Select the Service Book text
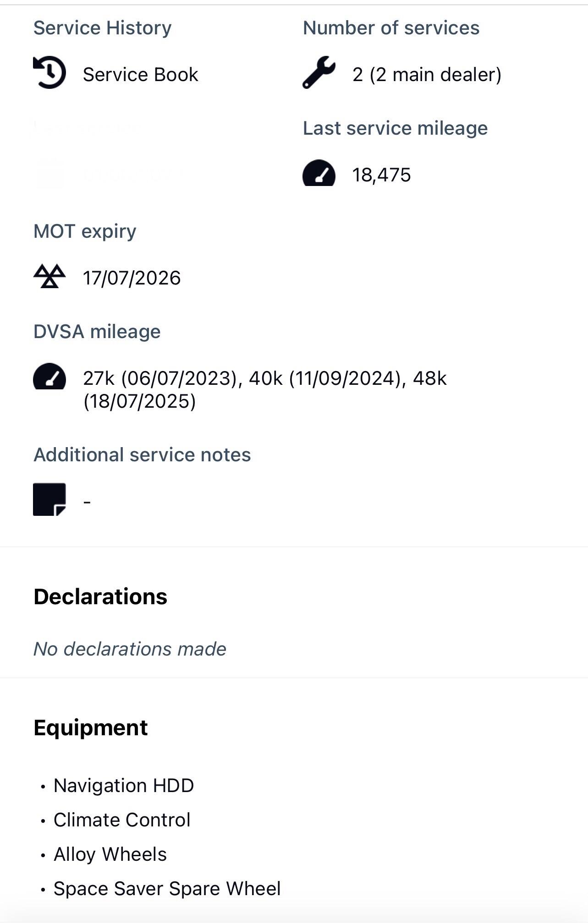Image resolution: width=588 pixels, height=924 pixels. coord(140,75)
